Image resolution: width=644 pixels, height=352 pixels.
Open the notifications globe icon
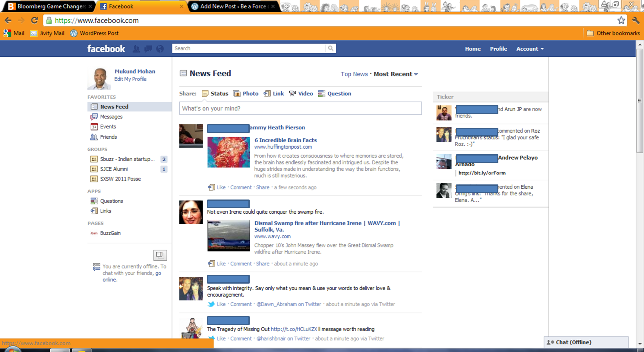(160, 49)
